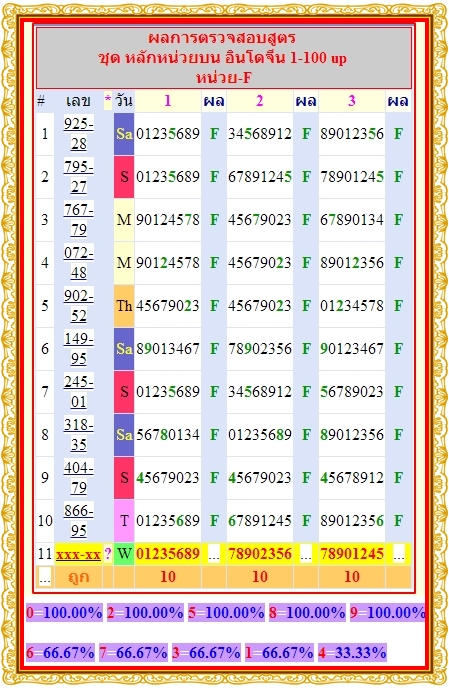
Task: Select the green W day cell
Action: (x=124, y=554)
